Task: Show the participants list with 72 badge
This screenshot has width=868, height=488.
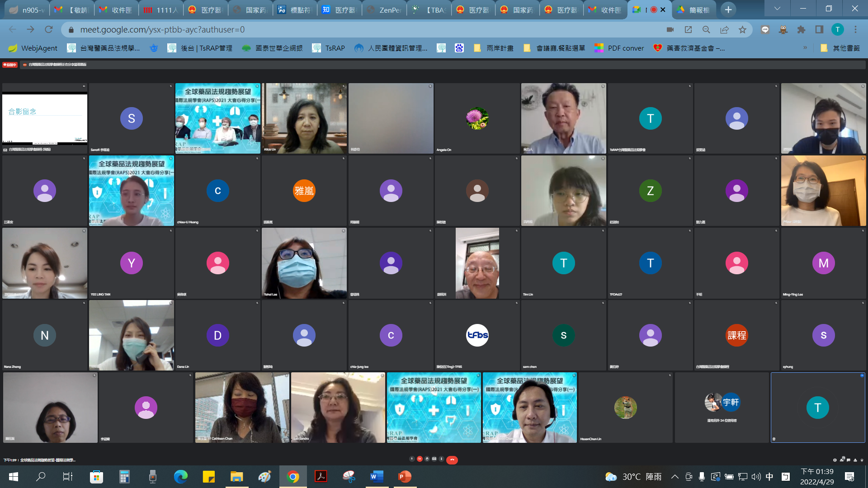Action: pos(842,460)
